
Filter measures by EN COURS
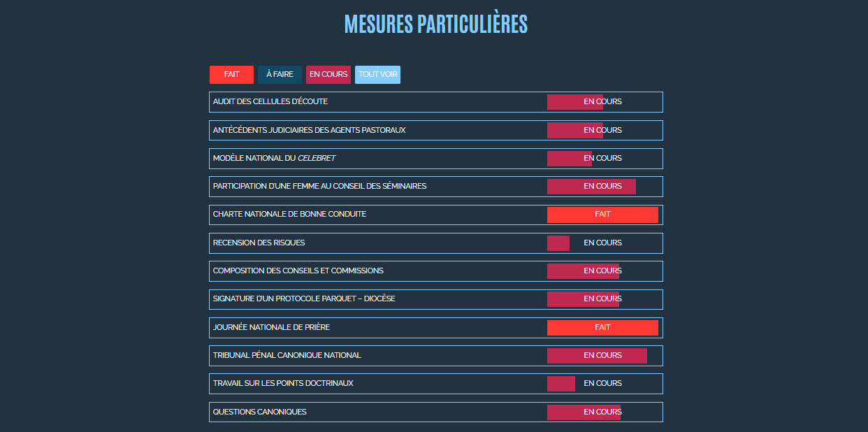pos(328,75)
